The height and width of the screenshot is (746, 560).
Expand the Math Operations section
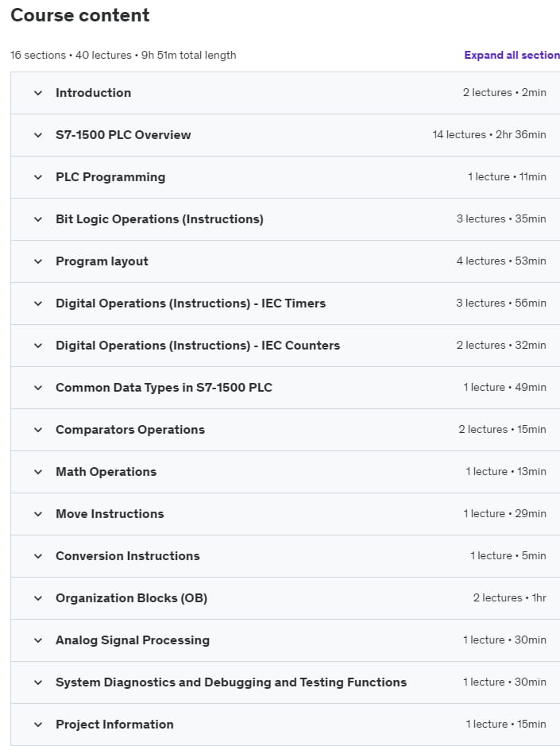pos(106,472)
